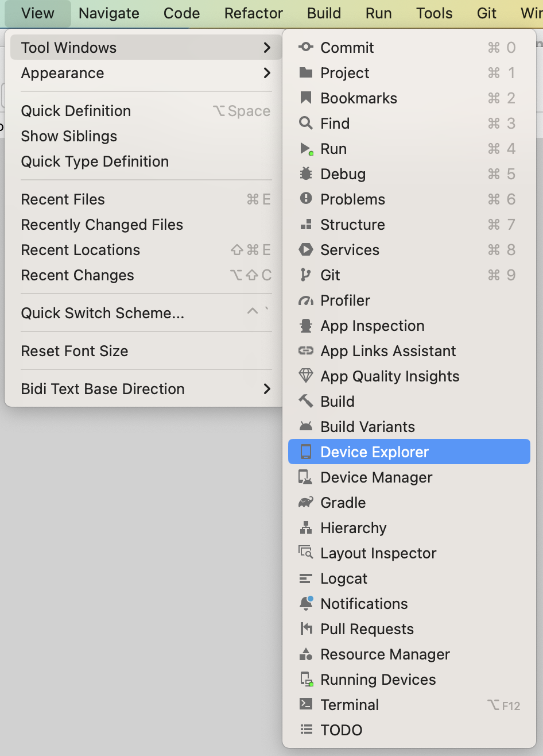Screen dimensions: 543x756
Task: Click the Build hammer icon
Action: tap(306, 402)
